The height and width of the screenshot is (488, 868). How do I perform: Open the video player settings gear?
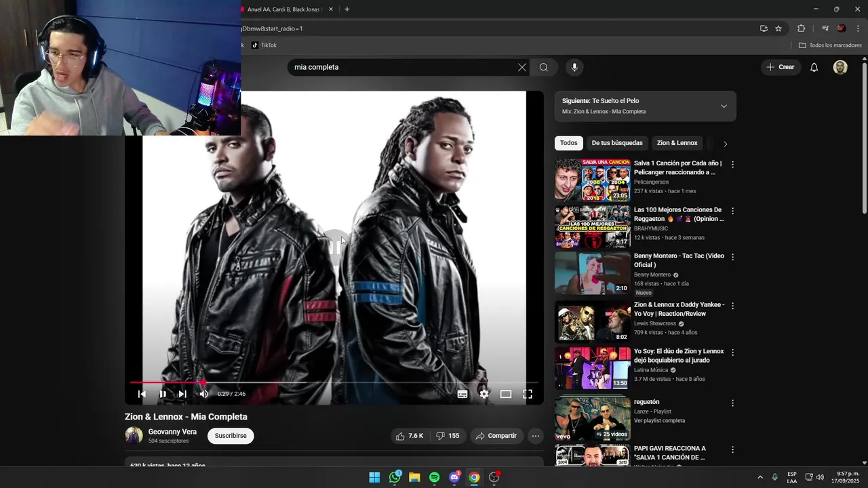(484, 394)
